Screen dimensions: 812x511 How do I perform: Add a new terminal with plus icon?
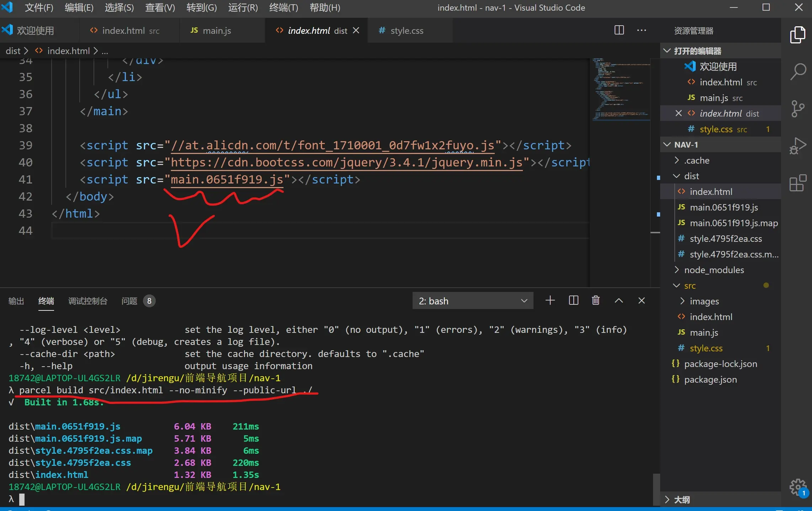coord(550,300)
